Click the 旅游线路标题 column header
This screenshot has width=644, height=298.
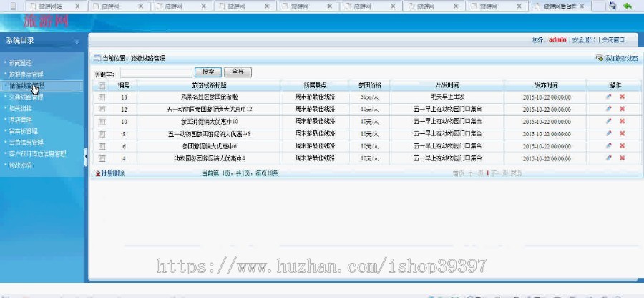click(210, 85)
